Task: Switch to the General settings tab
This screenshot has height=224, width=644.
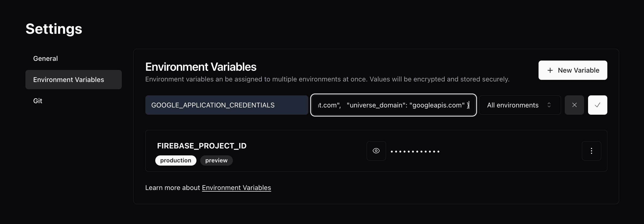Action: click(46, 58)
